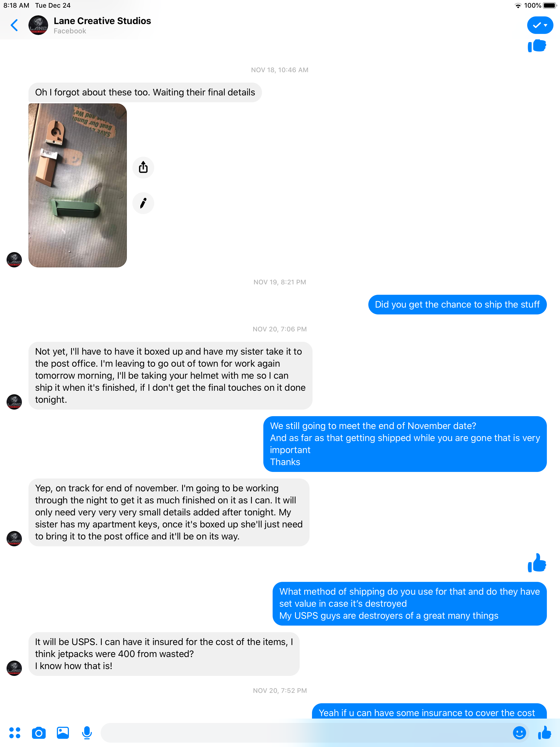
Task: Tap the sent thumbs-up sticker after 'on its way'
Action: point(537,563)
